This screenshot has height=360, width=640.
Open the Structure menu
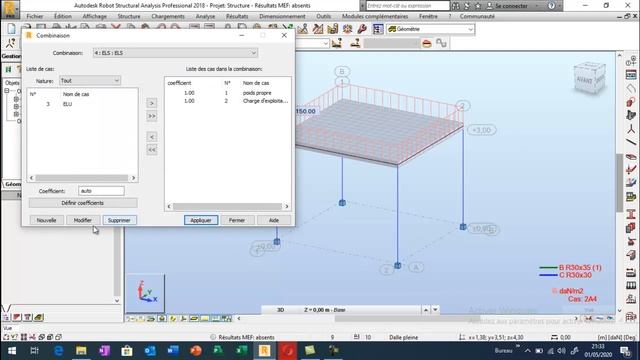click(129, 16)
